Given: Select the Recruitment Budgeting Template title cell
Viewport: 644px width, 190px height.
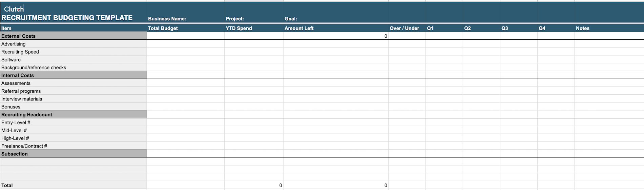Looking at the screenshot, I should coord(67,18).
